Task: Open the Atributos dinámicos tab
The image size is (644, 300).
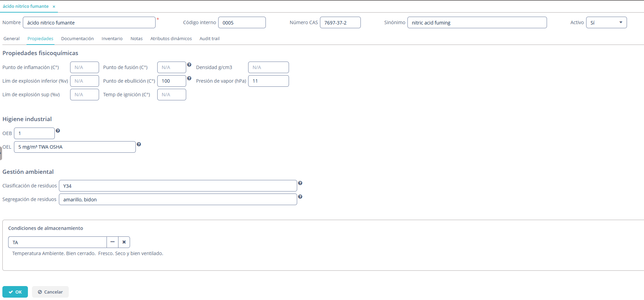Action: pos(171,39)
